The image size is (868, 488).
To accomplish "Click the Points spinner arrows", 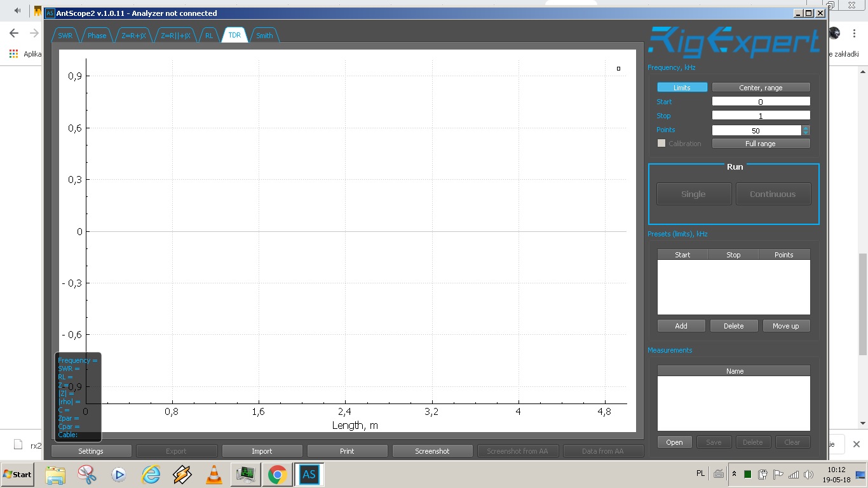I will click(806, 130).
